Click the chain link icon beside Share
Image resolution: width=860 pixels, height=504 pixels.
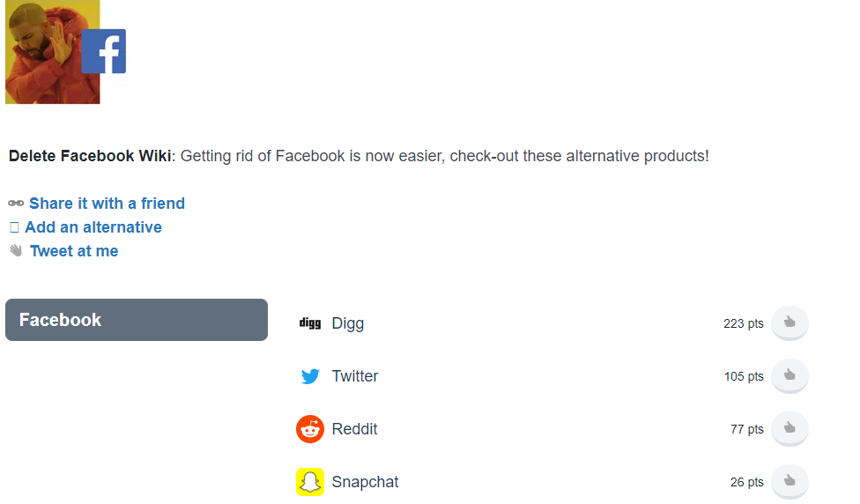pos(16,204)
